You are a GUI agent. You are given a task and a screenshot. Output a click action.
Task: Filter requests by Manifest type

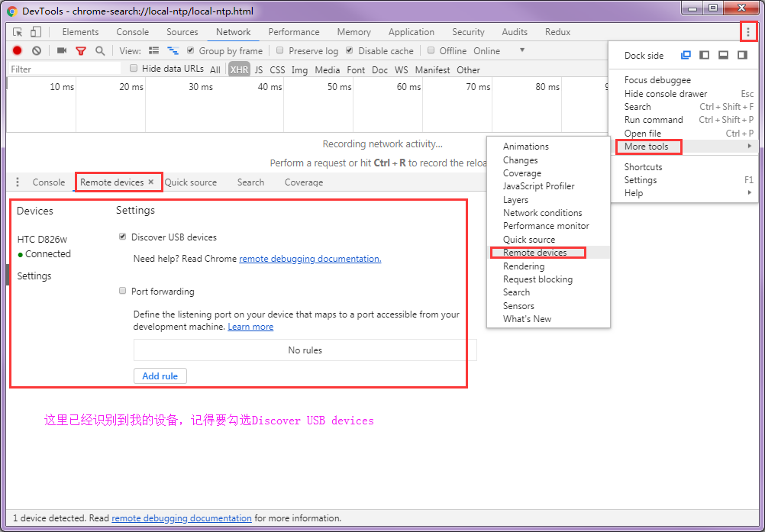[432, 69]
